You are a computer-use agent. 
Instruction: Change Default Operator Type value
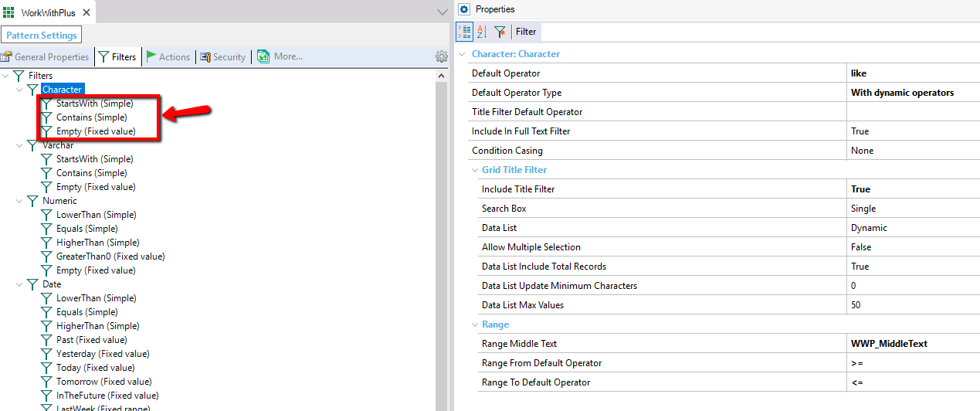click(913, 93)
